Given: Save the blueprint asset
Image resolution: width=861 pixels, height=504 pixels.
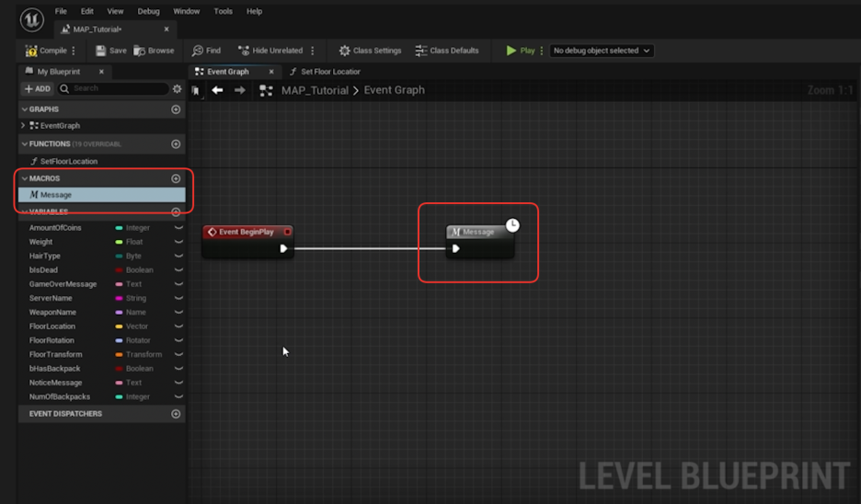Looking at the screenshot, I should click(110, 51).
